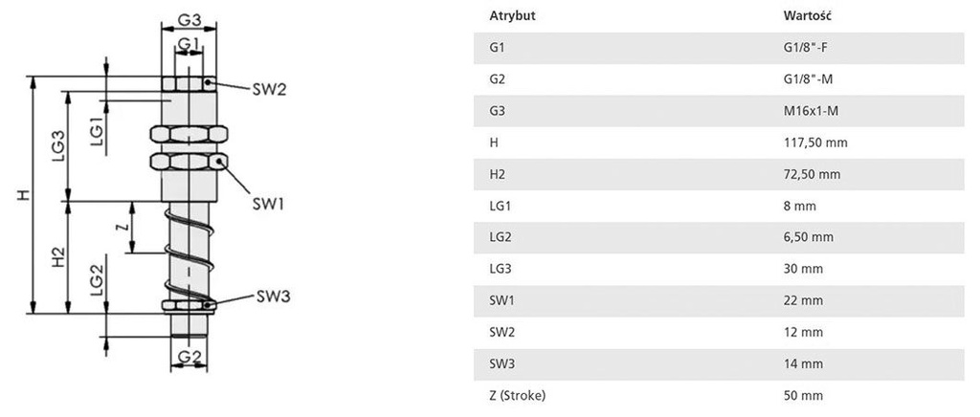980x417 pixels.
Task: Click the G2 dimension label below the drawing
Action: (x=189, y=358)
